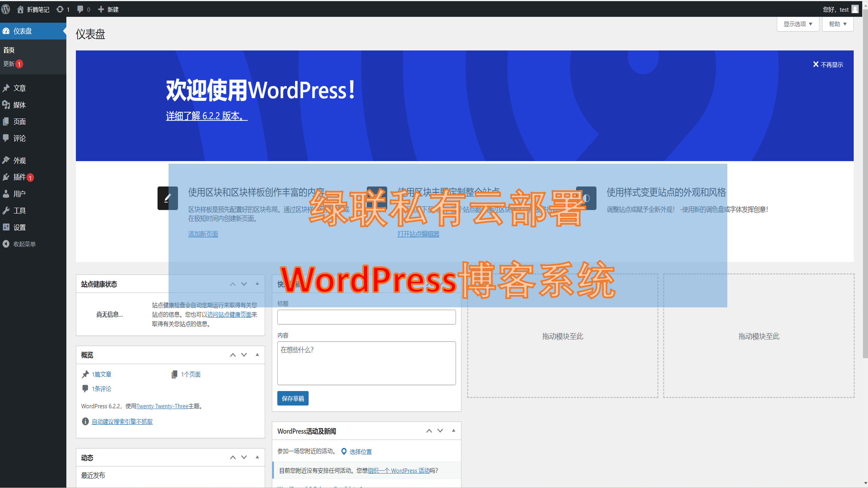Open 详细了解 6.2.2 版本 link
The width and height of the screenshot is (868, 488).
(207, 116)
